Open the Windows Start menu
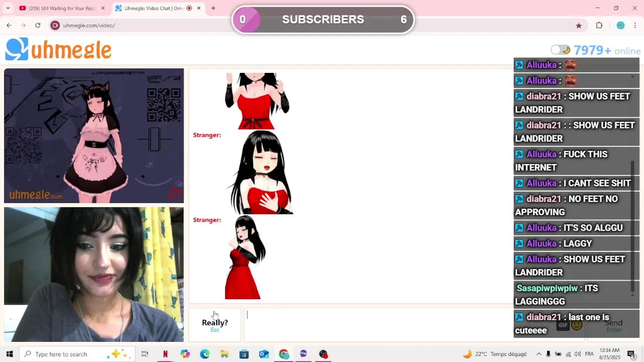 coord(9,354)
